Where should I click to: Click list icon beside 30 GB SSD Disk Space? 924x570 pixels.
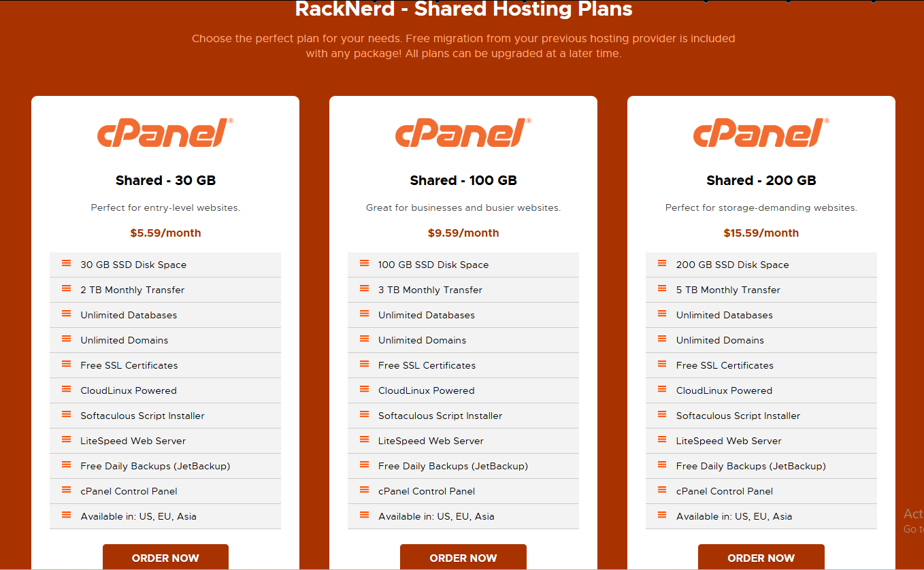[x=67, y=264]
